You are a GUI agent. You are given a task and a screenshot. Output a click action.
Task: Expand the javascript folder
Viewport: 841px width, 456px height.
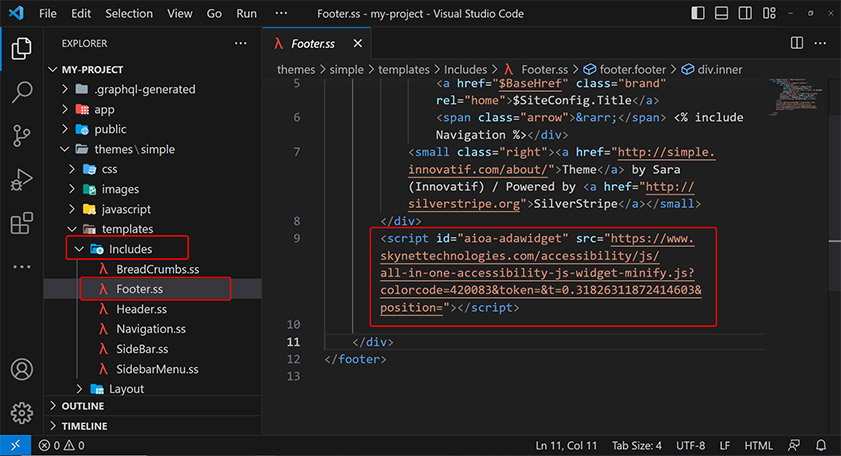72,209
